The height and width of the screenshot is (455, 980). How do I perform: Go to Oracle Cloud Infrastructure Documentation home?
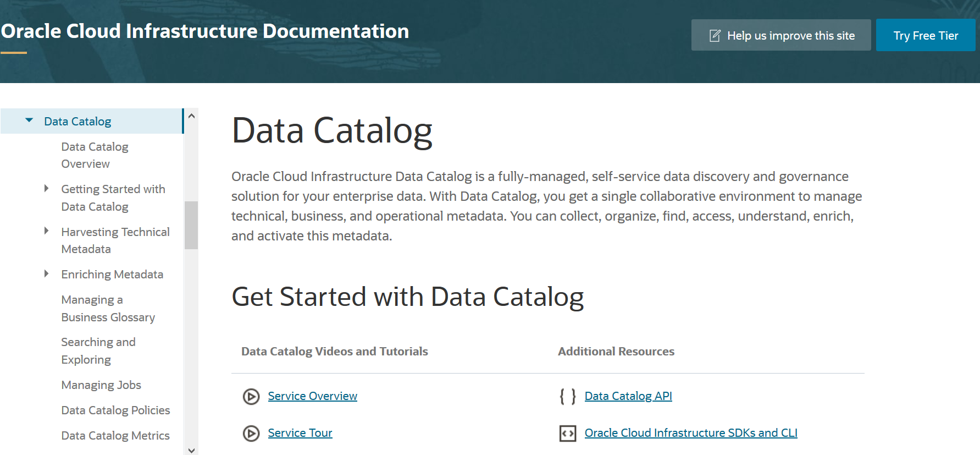click(x=205, y=31)
